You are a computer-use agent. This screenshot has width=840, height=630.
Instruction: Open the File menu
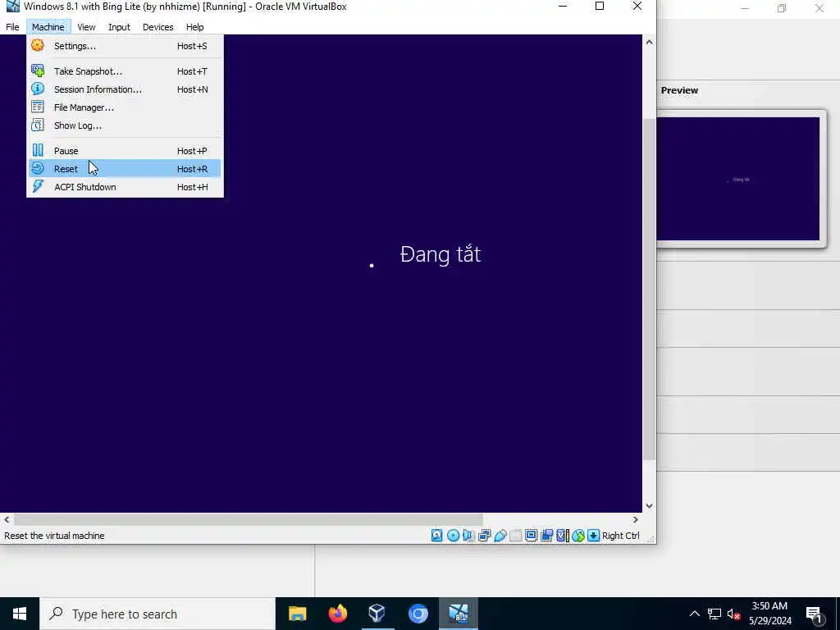12,27
